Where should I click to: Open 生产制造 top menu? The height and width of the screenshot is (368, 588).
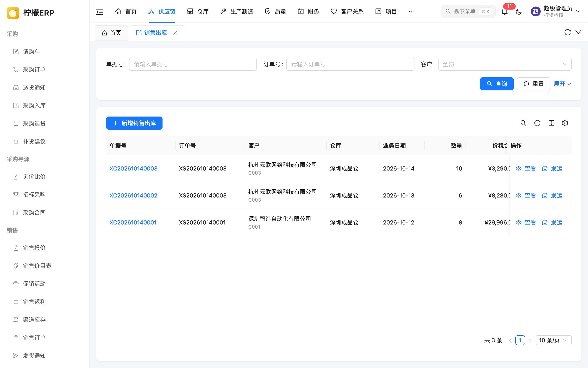pos(237,11)
